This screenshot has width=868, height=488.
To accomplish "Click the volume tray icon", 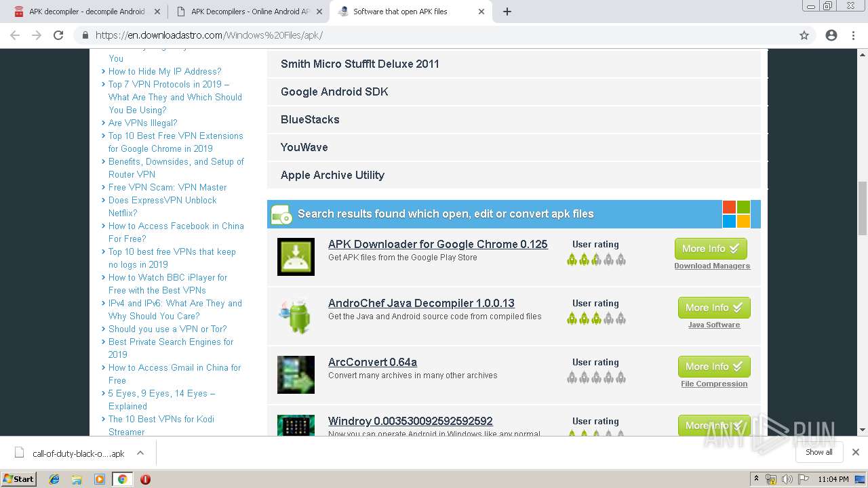I will coord(787,479).
